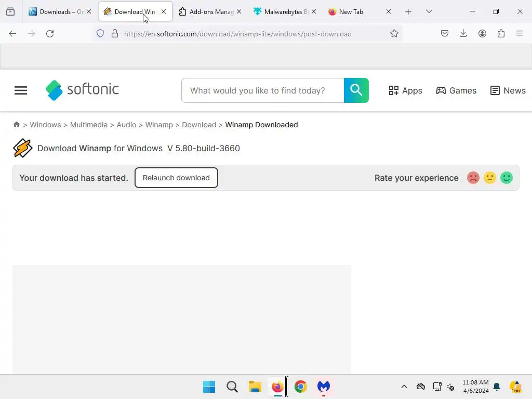Close the Malwarebytes tab

click(x=314, y=11)
